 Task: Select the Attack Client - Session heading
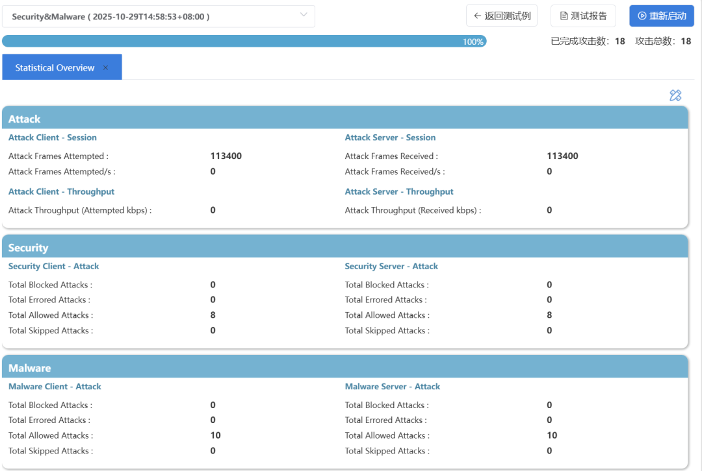click(53, 137)
